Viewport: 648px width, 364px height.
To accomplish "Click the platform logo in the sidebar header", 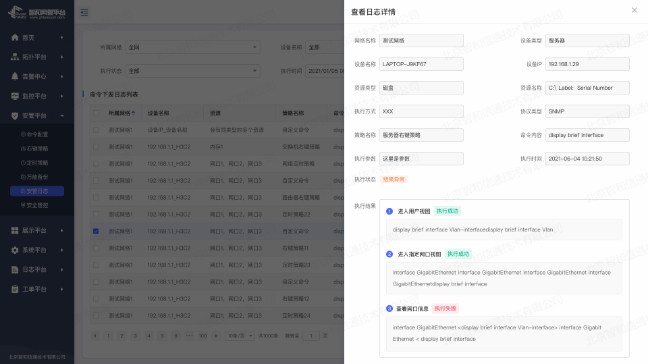I will point(36,12).
